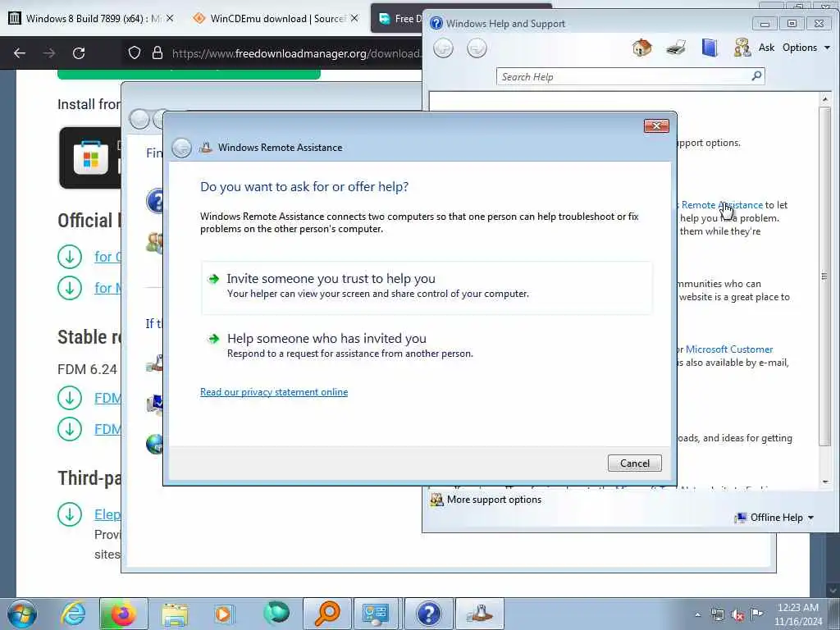This screenshot has width=840, height=630.
Task: Go forward in Windows Help and Support
Action: tap(477, 48)
